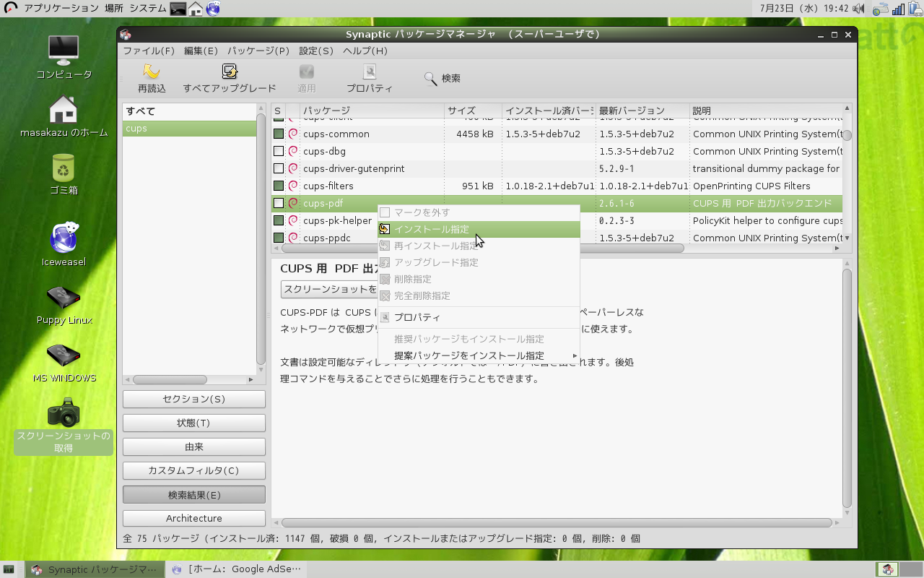
Task: Click the Debian swirl icon for cups-ppdc
Action: point(293,238)
